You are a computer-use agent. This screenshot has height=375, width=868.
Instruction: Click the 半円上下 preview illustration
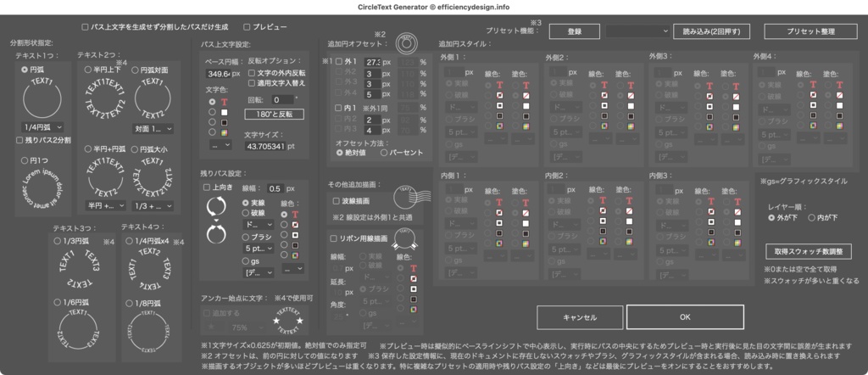104,98
